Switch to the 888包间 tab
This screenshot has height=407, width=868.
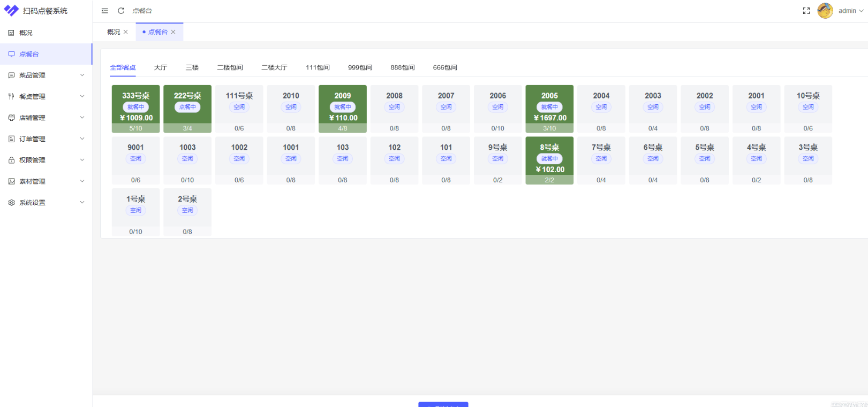[403, 67]
